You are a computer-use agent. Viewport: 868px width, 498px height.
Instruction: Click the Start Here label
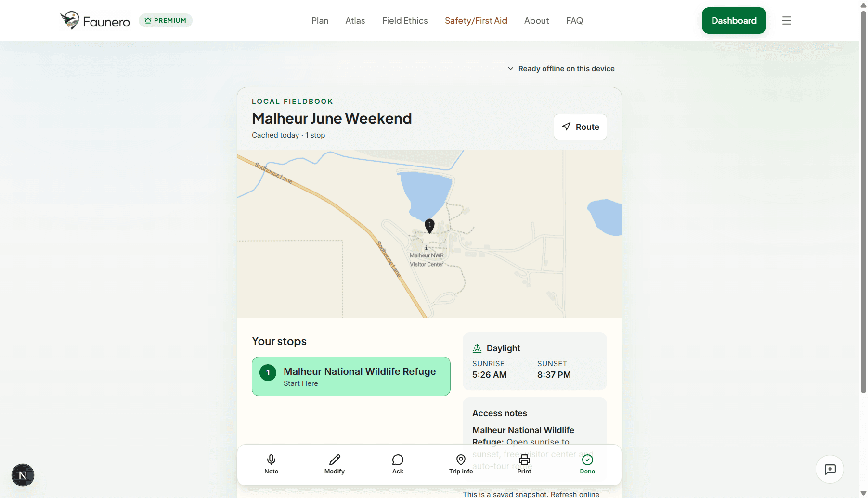(x=301, y=383)
